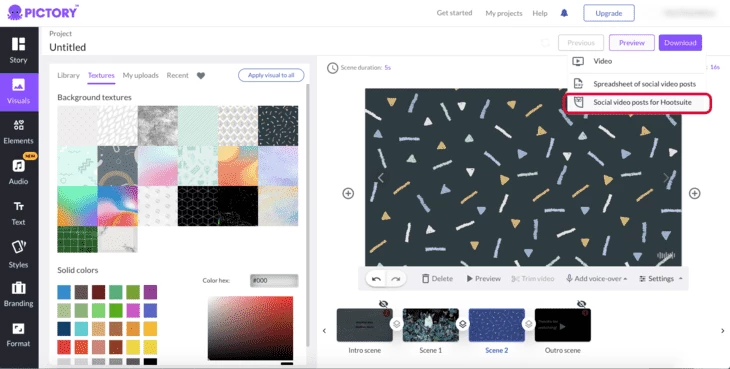Open Get started link
Viewport: 730px width, 369px height.
[454, 13]
